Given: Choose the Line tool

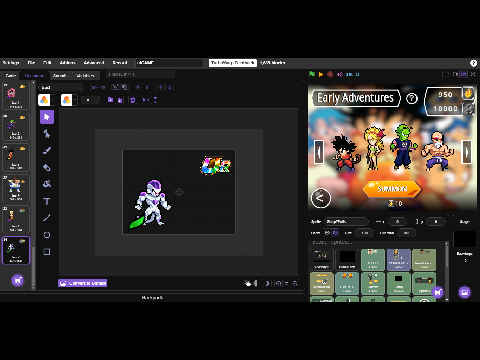Looking at the screenshot, I should pos(47,218).
